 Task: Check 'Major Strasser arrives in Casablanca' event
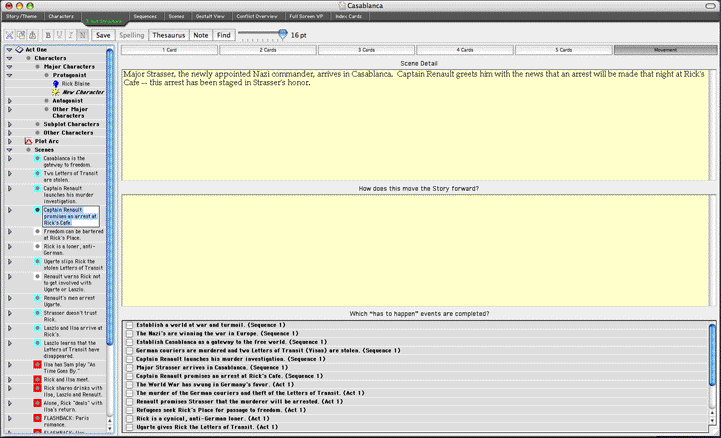[129, 367]
